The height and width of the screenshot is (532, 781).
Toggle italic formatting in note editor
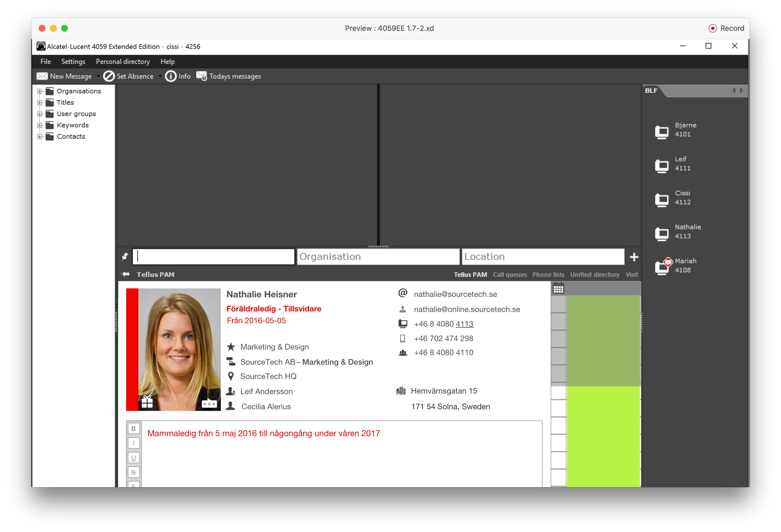tap(134, 443)
